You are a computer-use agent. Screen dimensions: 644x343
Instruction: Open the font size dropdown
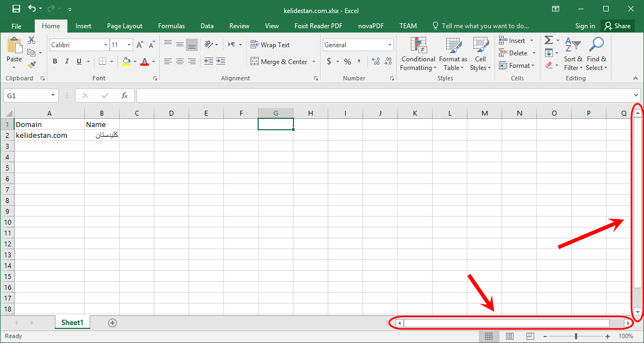(129, 45)
